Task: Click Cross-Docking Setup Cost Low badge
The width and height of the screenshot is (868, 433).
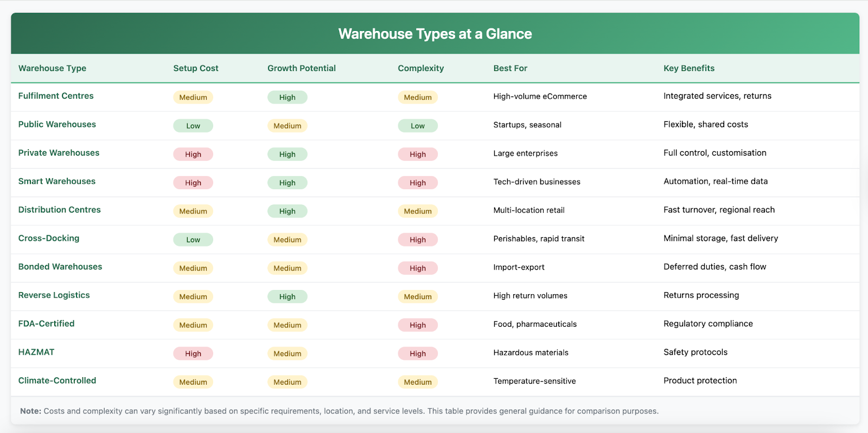Action: click(193, 240)
